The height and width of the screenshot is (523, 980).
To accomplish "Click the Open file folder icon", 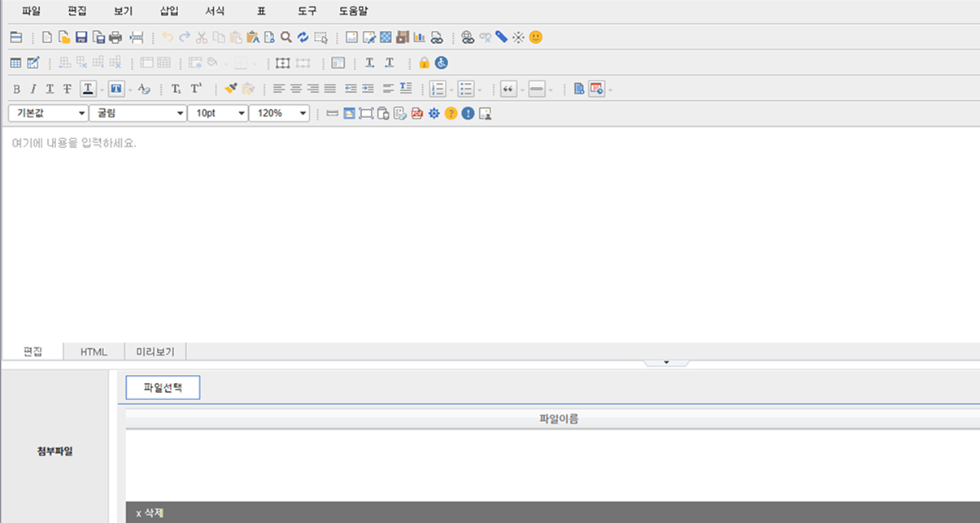I will point(64,37).
